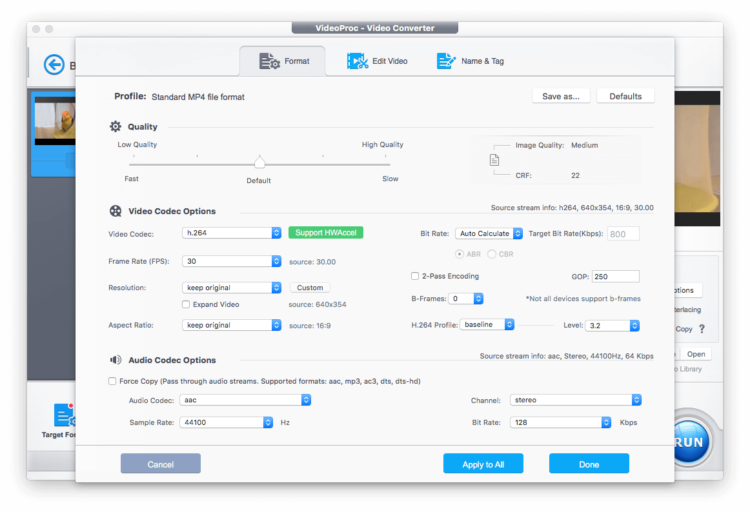Click the Image Quality 'Medium' value
Screen dimensions: 750x512
pos(585,145)
